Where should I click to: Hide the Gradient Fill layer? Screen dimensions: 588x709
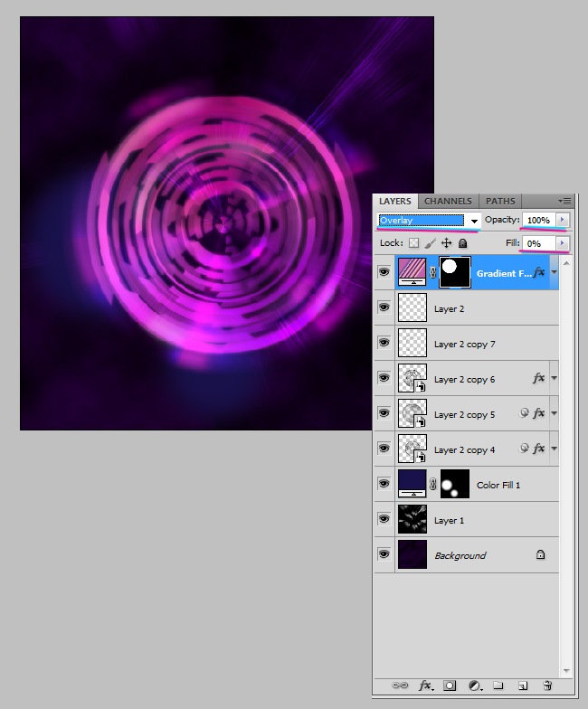[x=384, y=272]
